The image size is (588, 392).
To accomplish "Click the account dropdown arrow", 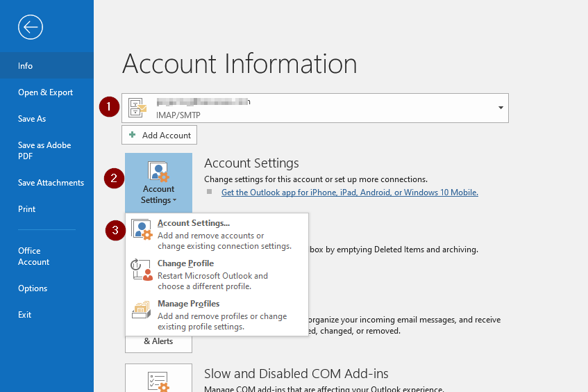I will pos(501,108).
